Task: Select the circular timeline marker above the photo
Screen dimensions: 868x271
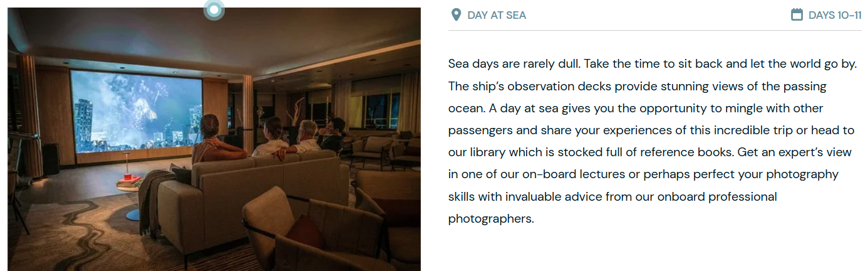Action: [x=214, y=9]
